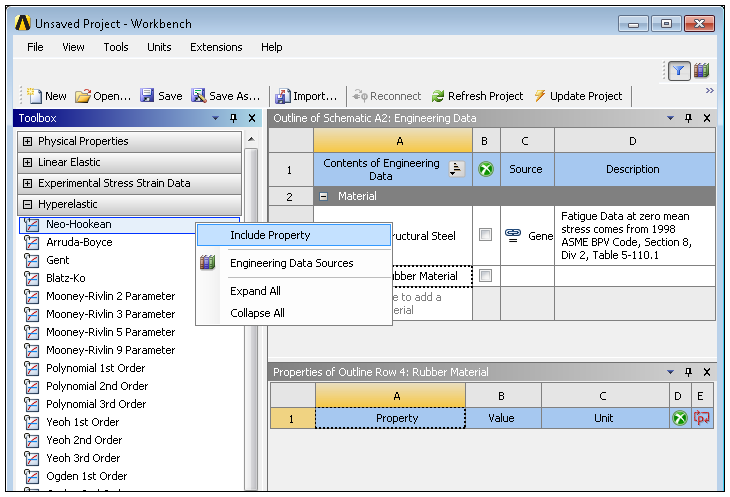Screen dimensions: 730x497
Task: Close the Toolbox panel
Action: tap(252, 118)
